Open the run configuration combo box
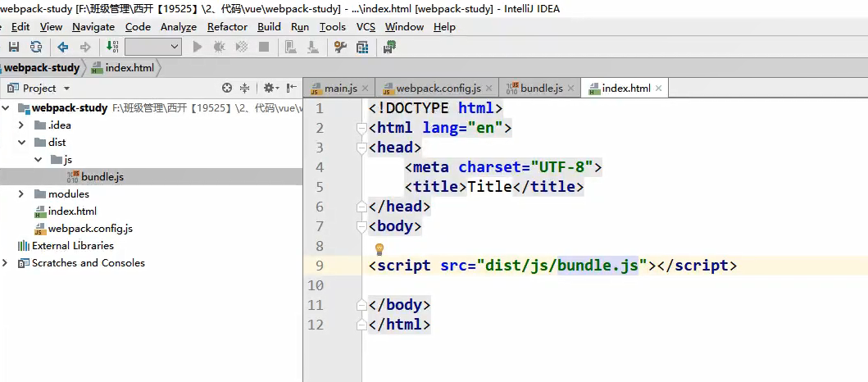Image resolution: width=868 pixels, height=382 pixels. click(x=153, y=47)
